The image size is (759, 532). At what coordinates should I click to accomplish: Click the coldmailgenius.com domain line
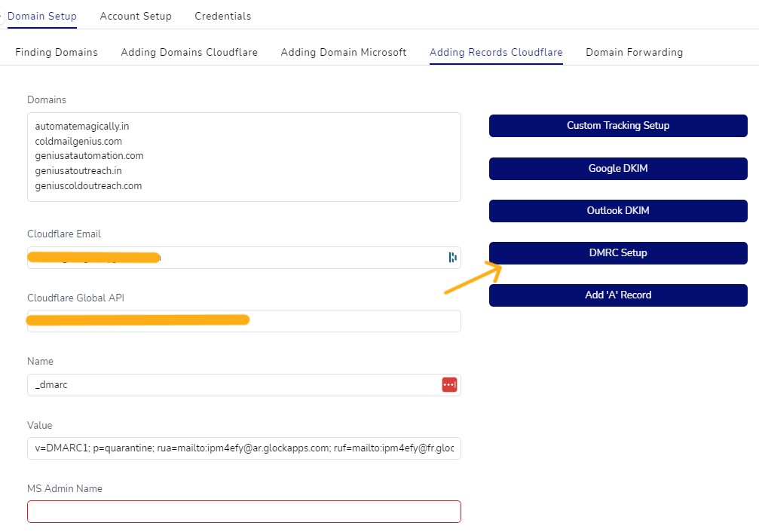pyautogui.click(x=78, y=142)
